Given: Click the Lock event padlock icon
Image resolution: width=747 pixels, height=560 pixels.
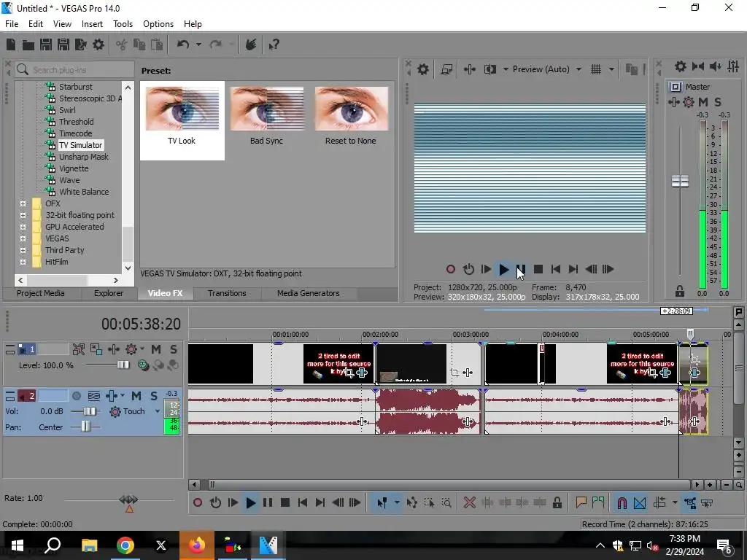Looking at the screenshot, I should point(557,502).
